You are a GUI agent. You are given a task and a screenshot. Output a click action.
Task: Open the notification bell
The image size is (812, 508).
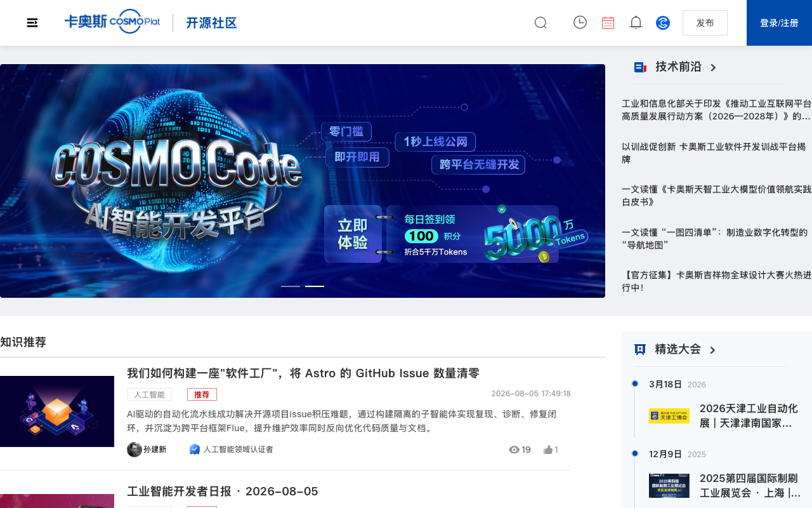coord(636,23)
